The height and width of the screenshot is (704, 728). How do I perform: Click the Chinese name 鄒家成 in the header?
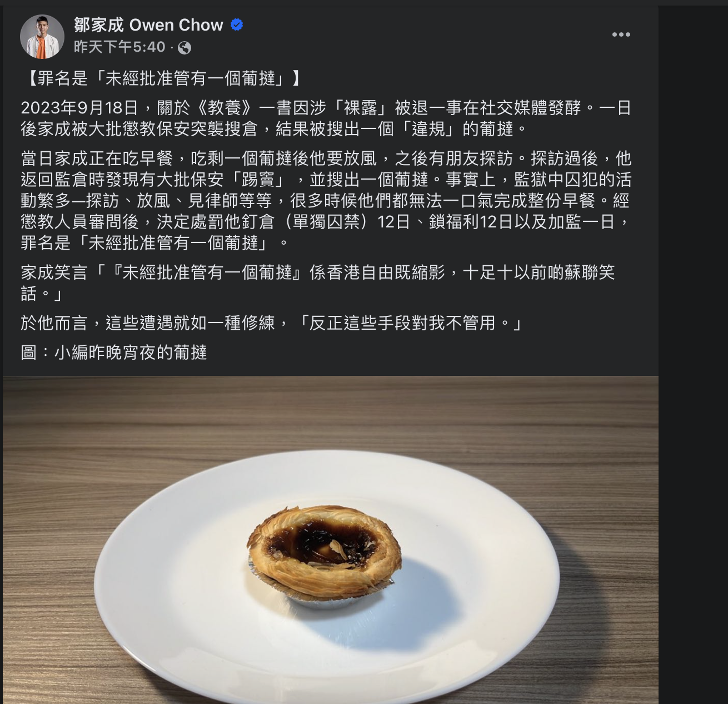[x=99, y=24]
